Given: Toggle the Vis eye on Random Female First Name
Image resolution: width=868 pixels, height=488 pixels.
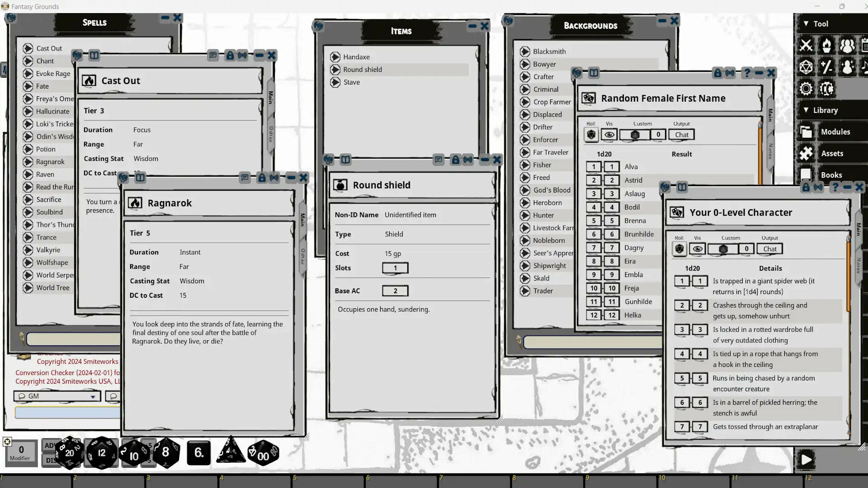Looking at the screenshot, I should pyautogui.click(x=609, y=134).
